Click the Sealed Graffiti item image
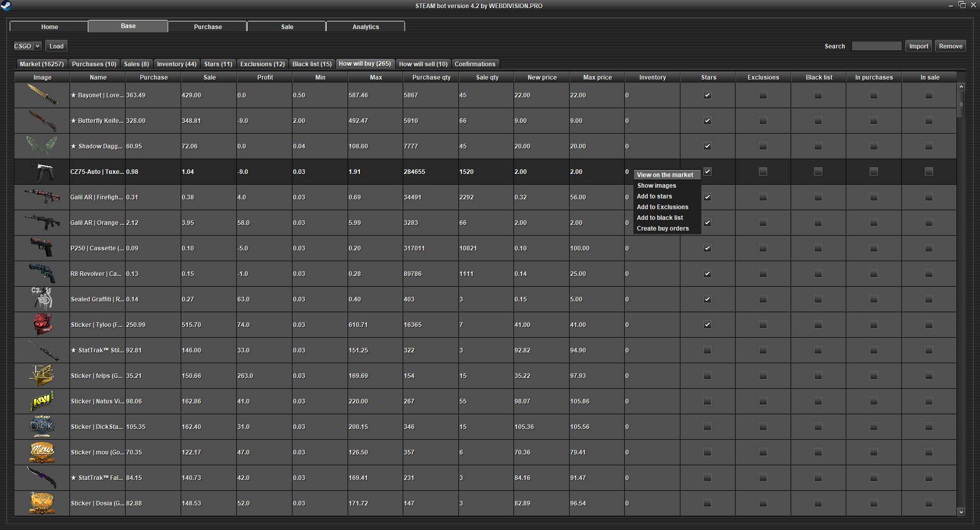Screen dimensions: 980x530 coord(42,299)
